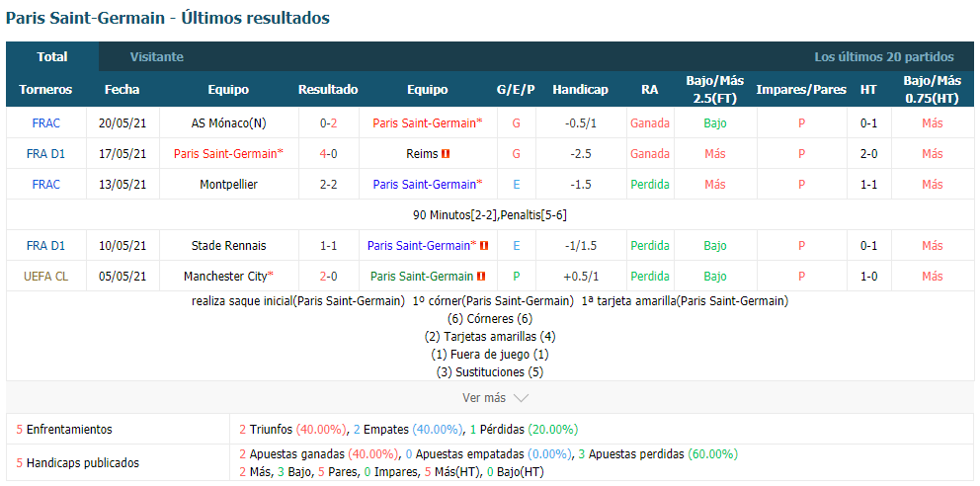Click the UEFA CL tournament link
This screenshot has width=980, height=486.
[x=45, y=277]
